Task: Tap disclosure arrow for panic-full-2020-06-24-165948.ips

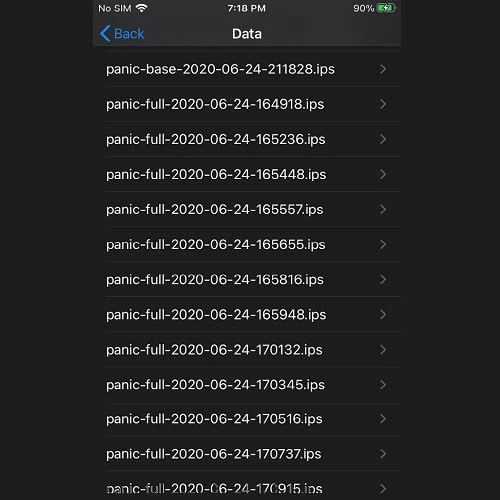Action: (383, 314)
